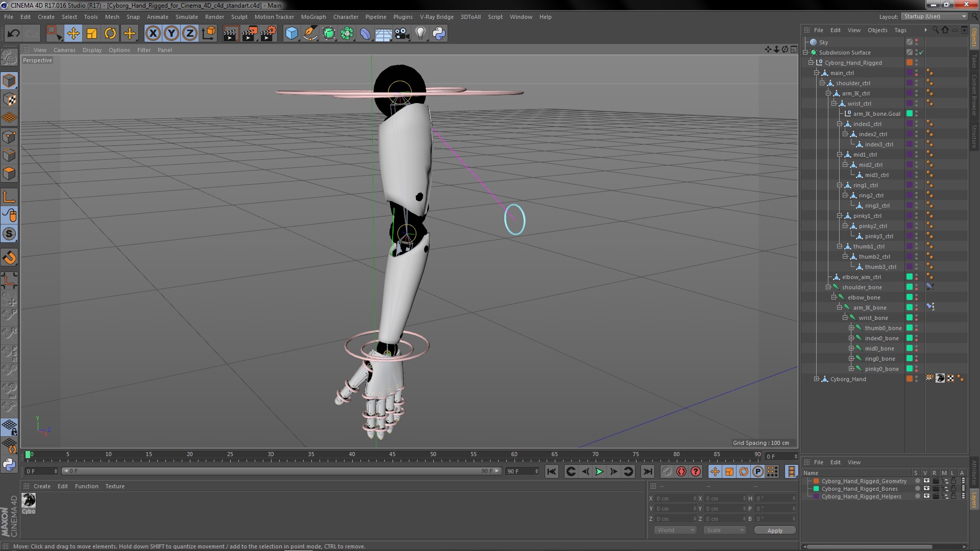Toggle visibility dots for Sky object
Image resolution: width=980 pixels, height=551 pixels.
[x=917, y=42]
